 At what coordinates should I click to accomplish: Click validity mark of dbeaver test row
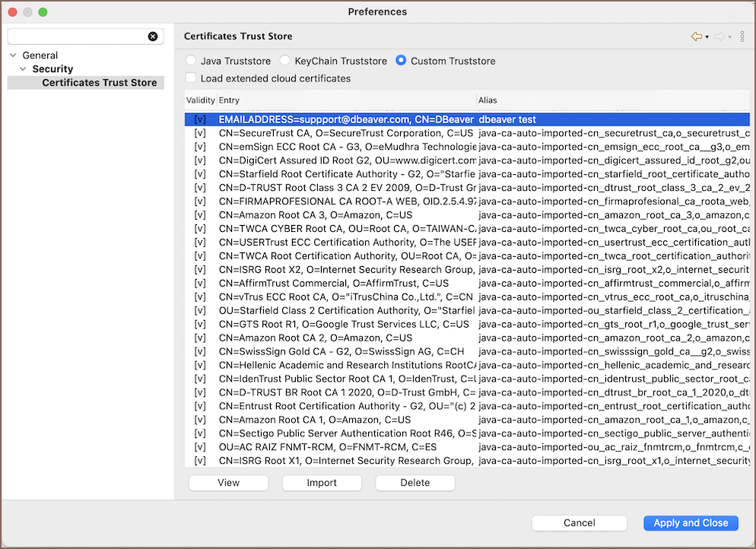pos(200,119)
